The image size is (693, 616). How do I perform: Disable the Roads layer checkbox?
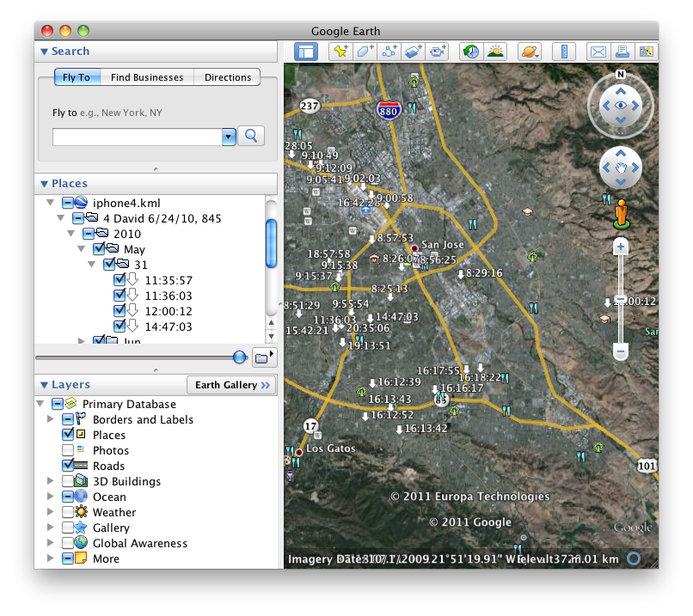(x=68, y=466)
